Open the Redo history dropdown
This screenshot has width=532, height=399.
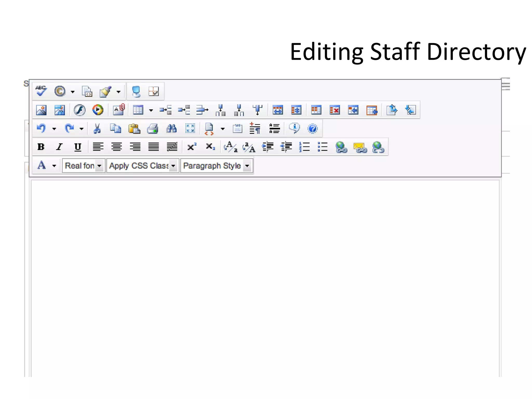(x=82, y=129)
